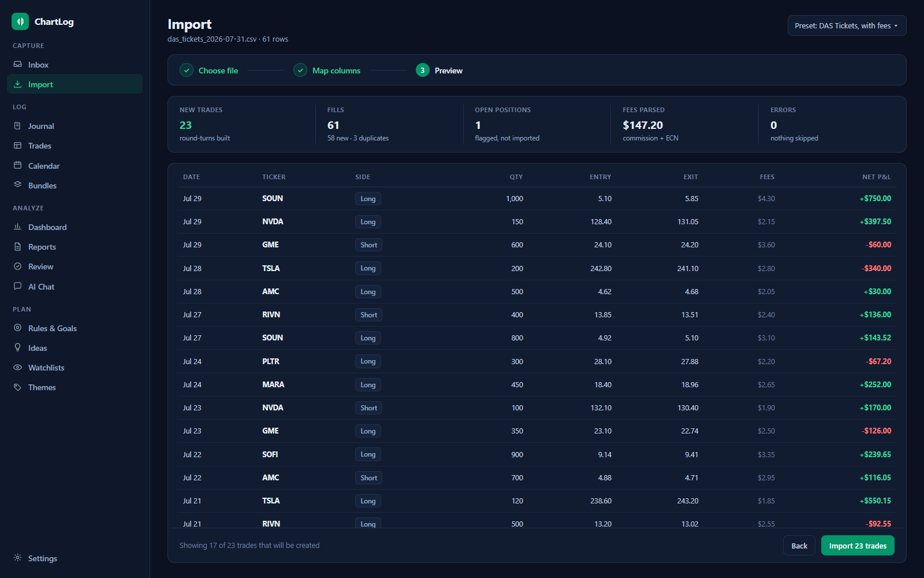Viewport: 924px width, 578px height.
Task: Click the Fees Parsed $147.20 value
Action: (x=643, y=125)
